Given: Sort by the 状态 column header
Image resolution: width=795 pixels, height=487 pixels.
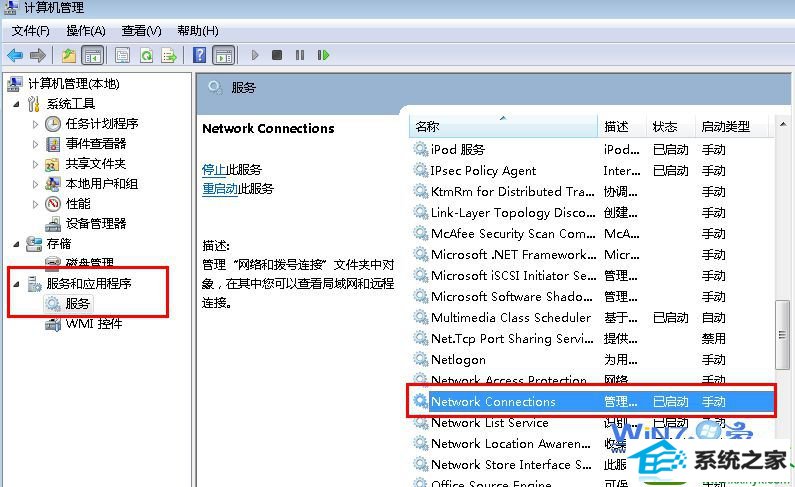Looking at the screenshot, I should (x=671, y=126).
